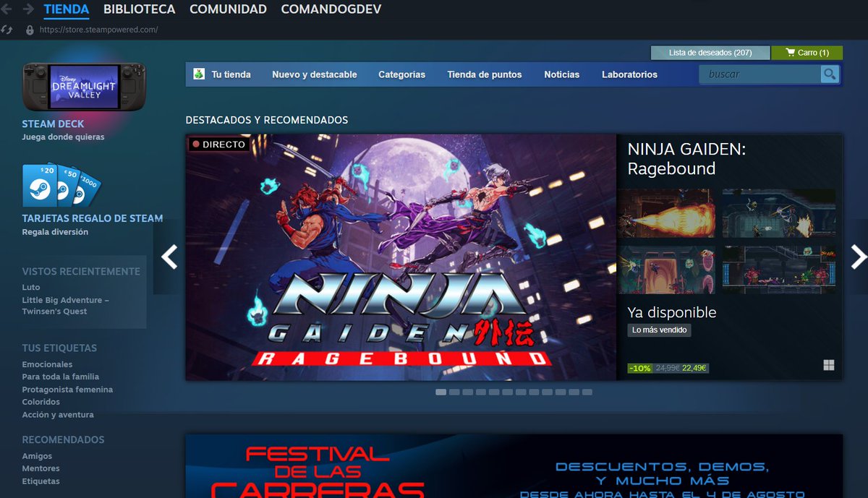Click the Steam Deck device image
Viewport: 868px width, 498px height.
84,86
